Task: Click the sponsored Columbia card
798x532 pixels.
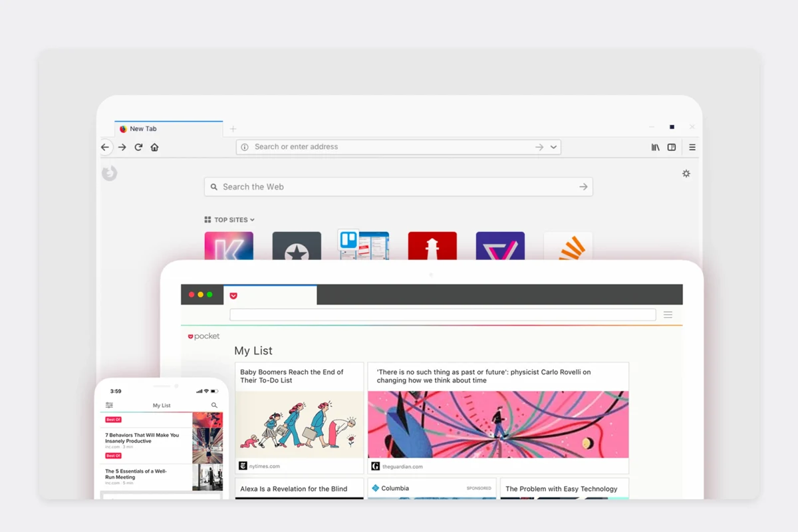Action: [432, 489]
